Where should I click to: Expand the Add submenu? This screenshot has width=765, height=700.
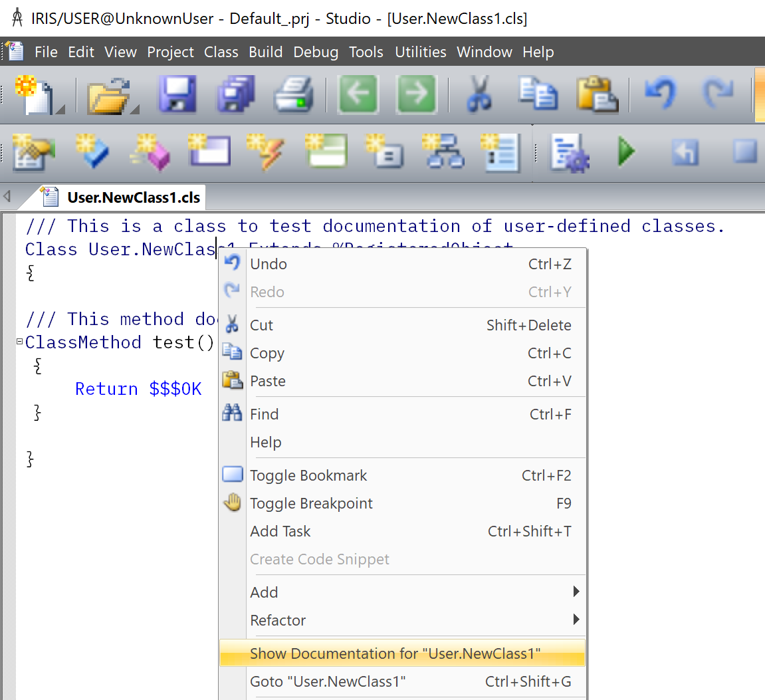pyautogui.click(x=576, y=592)
